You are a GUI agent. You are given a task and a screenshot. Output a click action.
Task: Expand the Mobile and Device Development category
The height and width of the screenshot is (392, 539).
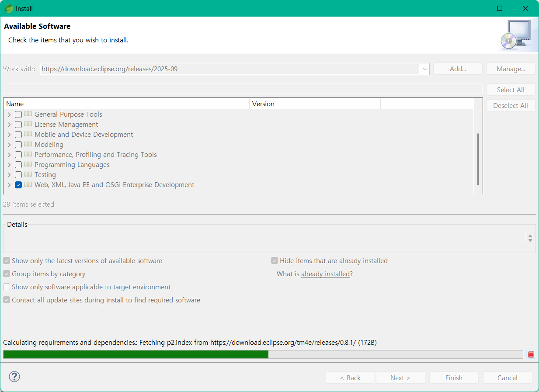pos(9,135)
